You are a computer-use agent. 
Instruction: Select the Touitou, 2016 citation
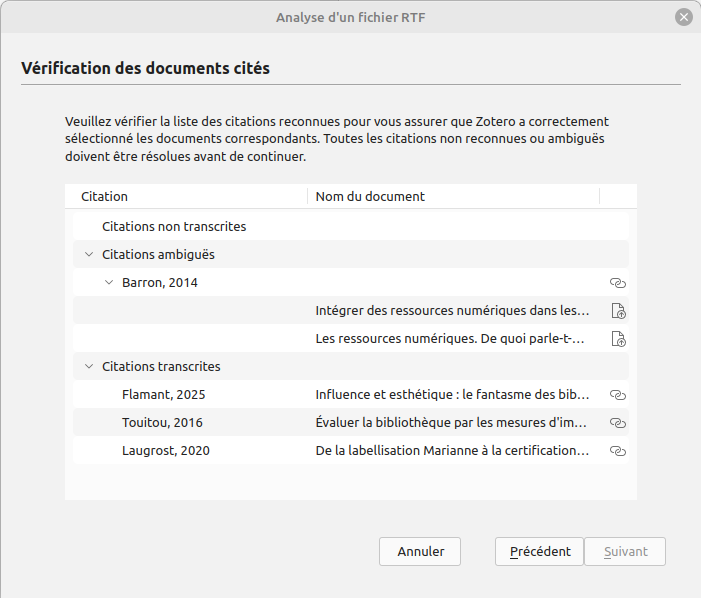click(162, 423)
